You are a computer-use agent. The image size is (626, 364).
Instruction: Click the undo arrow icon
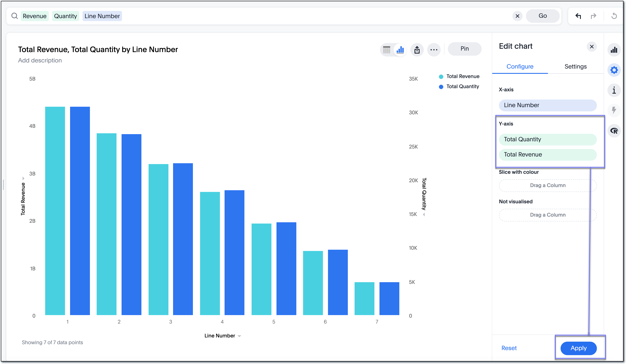pos(578,16)
